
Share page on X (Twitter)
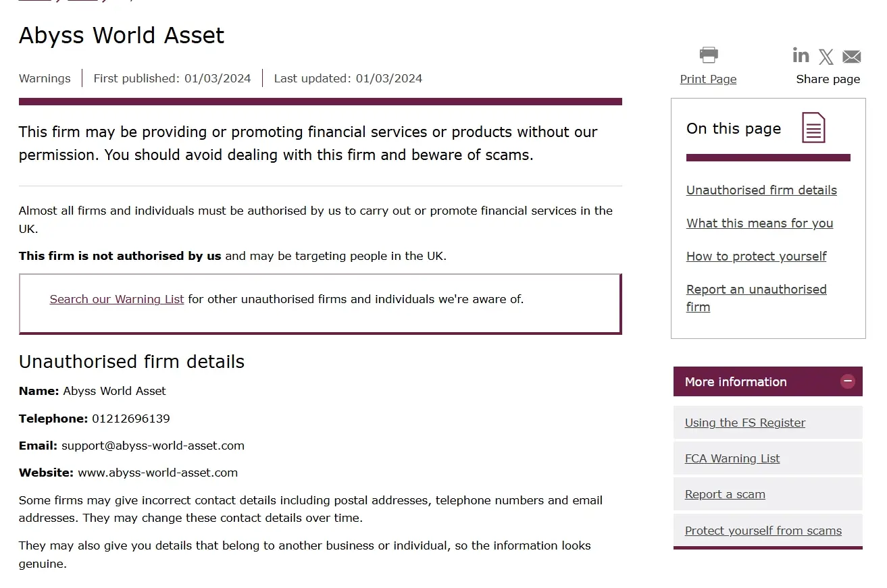coord(826,57)
